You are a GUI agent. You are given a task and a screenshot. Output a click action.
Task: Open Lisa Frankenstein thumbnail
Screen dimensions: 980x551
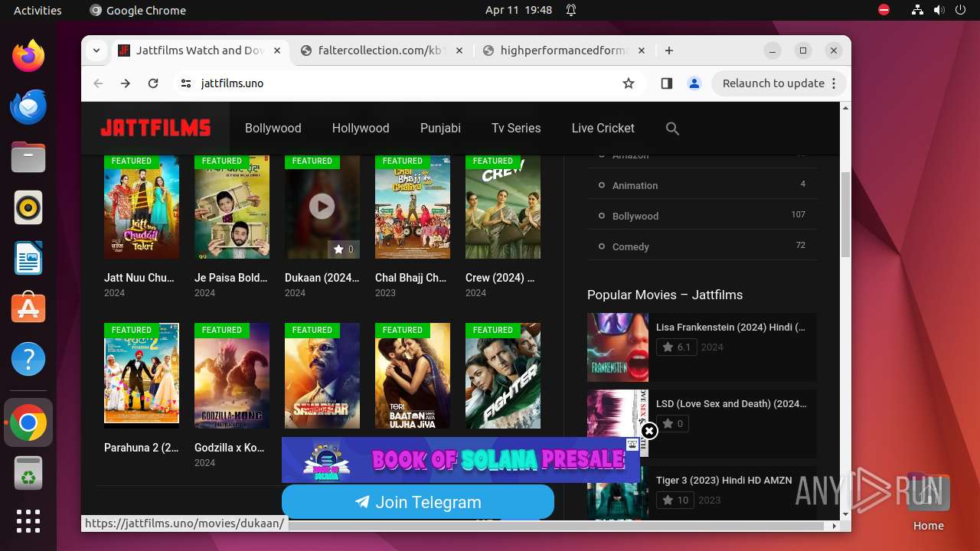tap(618, 347)
